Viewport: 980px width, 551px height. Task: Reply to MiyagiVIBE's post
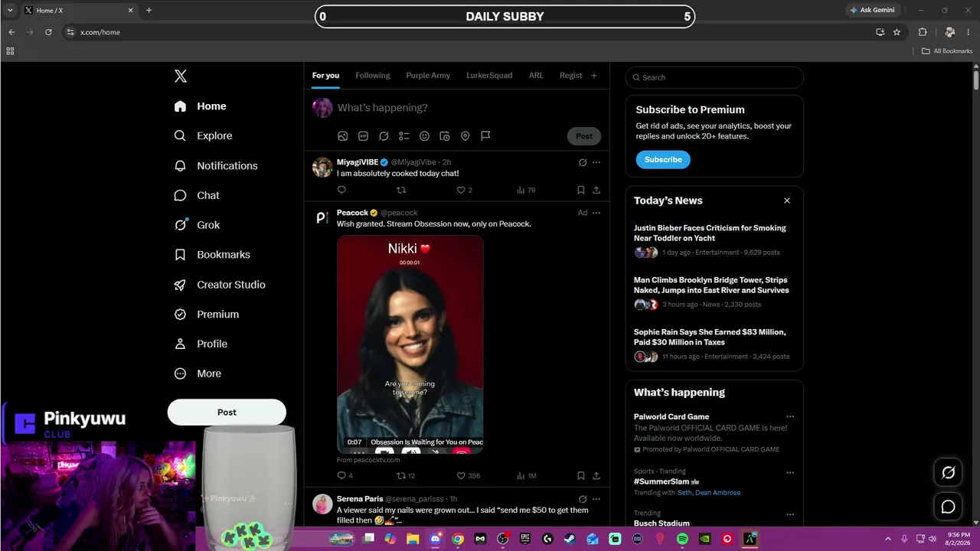click(341, 190)
